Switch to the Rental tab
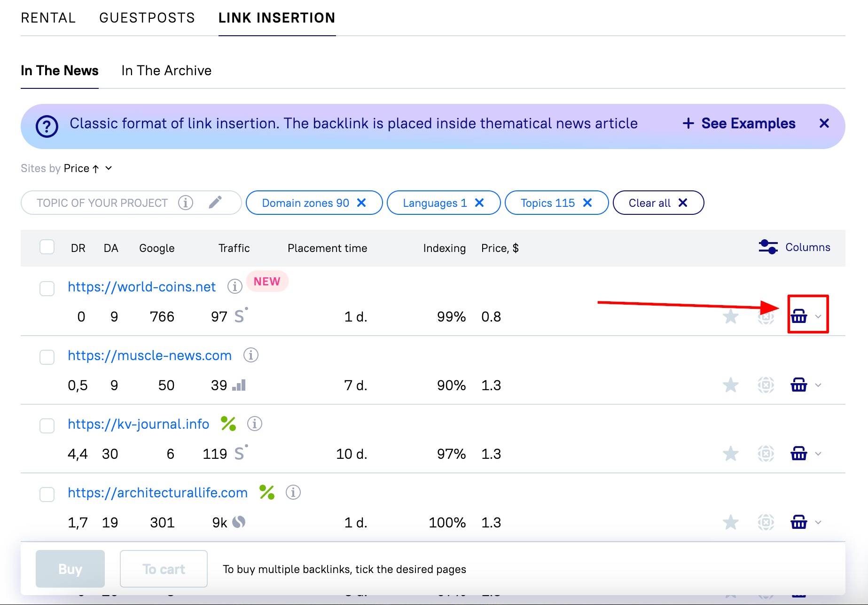The image size is (868, 605). click(48, 18)
